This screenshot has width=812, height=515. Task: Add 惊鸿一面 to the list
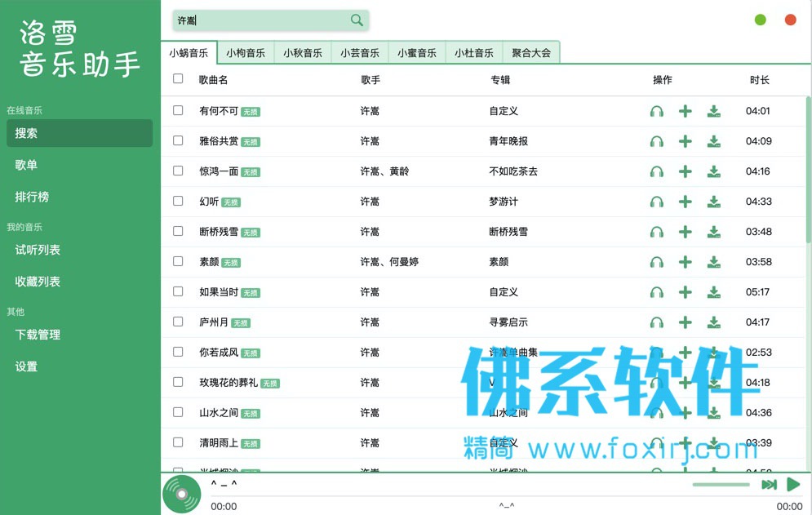tap(686, 171)
